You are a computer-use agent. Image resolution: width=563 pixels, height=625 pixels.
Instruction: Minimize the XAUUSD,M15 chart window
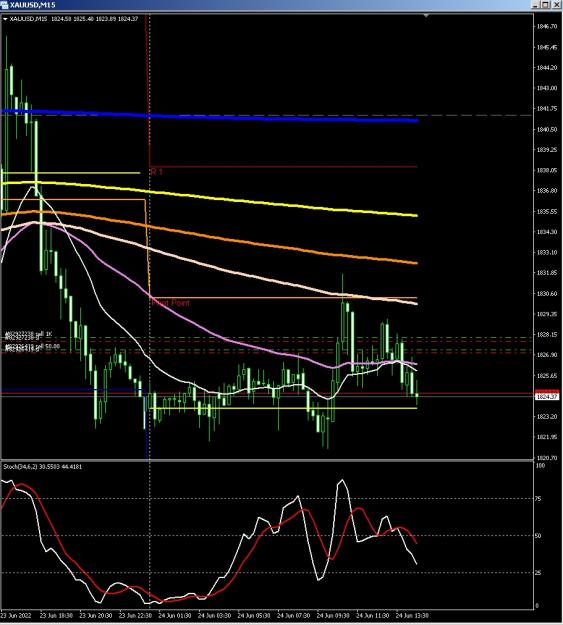[536, 4]
